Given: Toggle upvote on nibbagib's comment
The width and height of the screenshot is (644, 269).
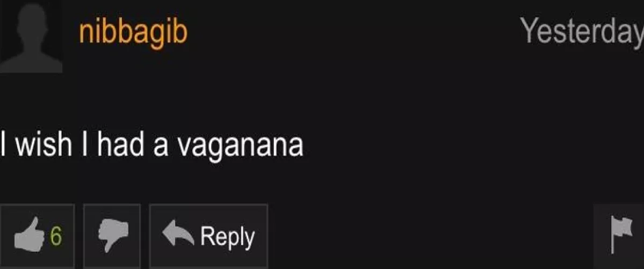Looking at the screenshot, I should (37, 236).
